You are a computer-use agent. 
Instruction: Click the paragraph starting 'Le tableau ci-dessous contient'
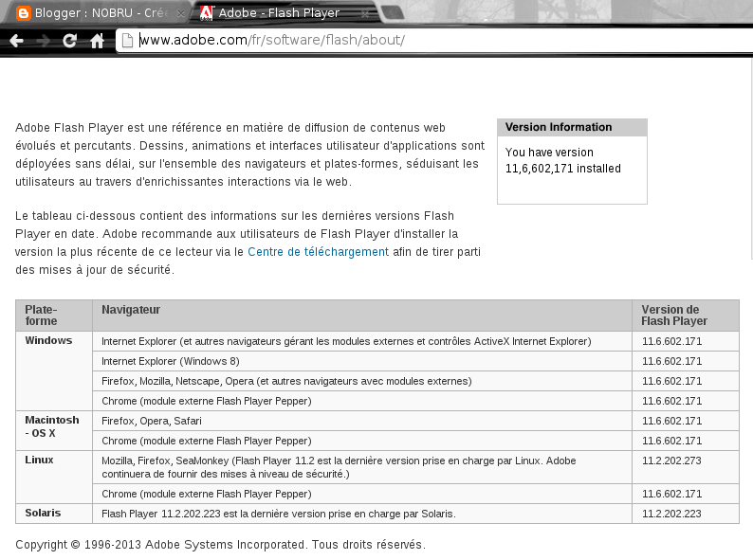click(x=248, y=243)
